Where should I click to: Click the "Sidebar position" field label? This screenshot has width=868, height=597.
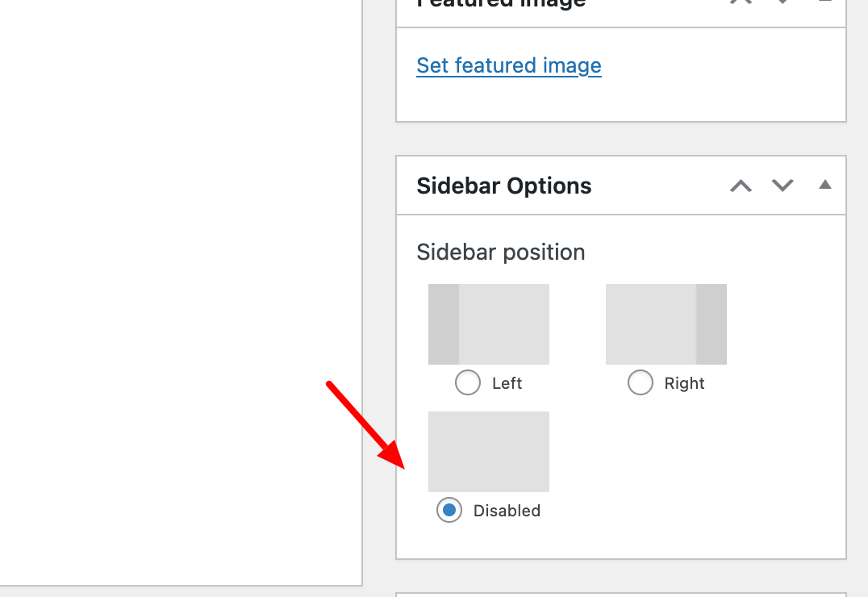pyautogui.click(x=501, y=253)
